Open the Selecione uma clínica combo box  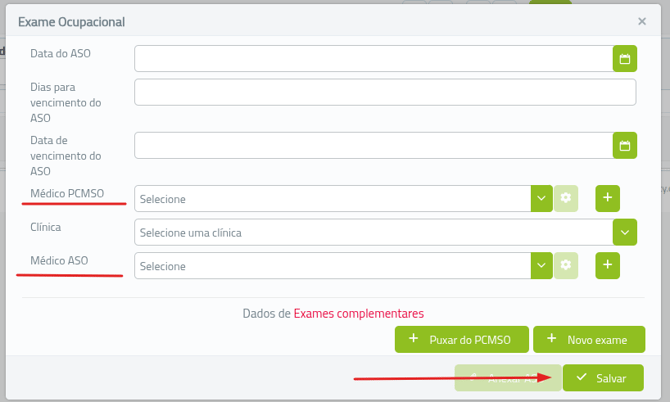[x=374, y=233]
